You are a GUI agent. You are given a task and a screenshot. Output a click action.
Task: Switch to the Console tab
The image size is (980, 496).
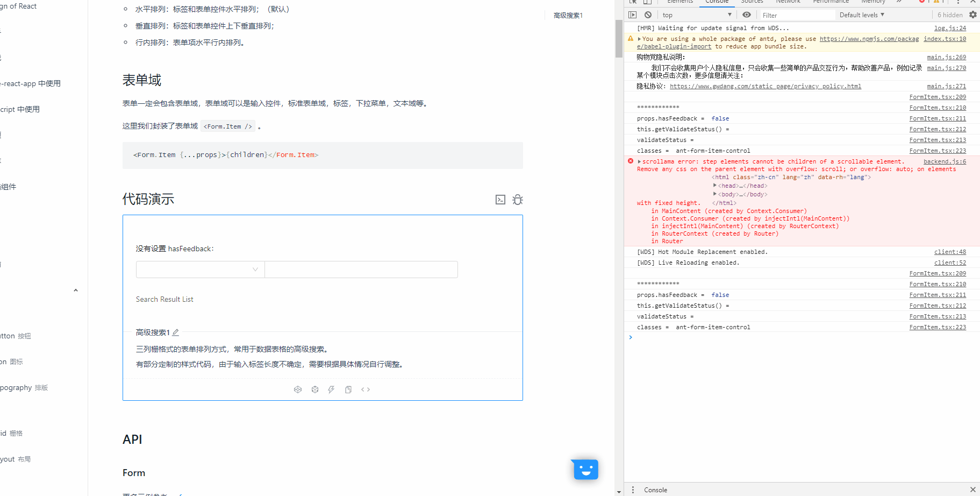717,2
